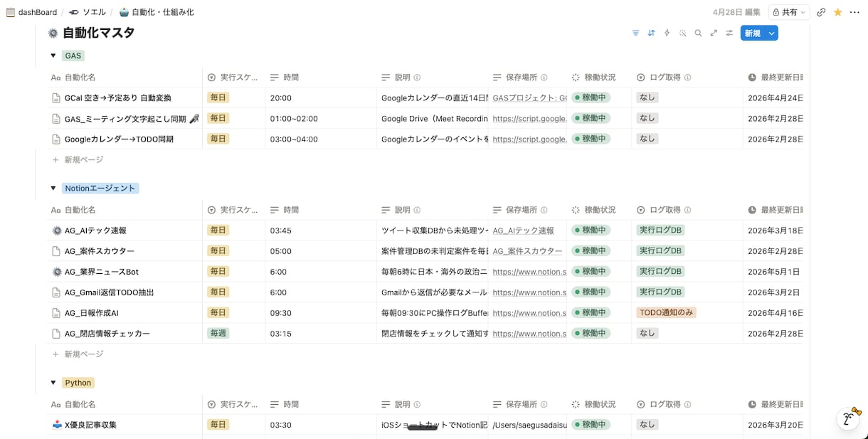Open script.google link in GAS_ミーティング row
Viewport: 868px width, 439px height.
(529, 119)
